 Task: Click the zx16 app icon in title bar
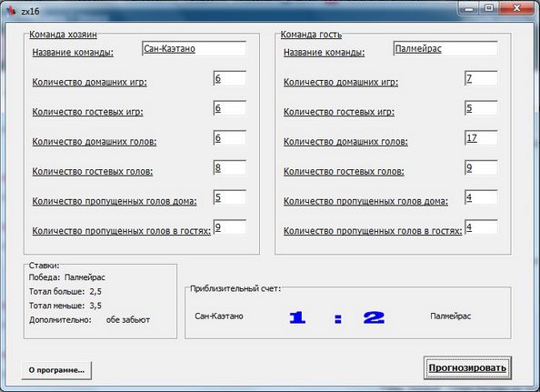(11, 11)
